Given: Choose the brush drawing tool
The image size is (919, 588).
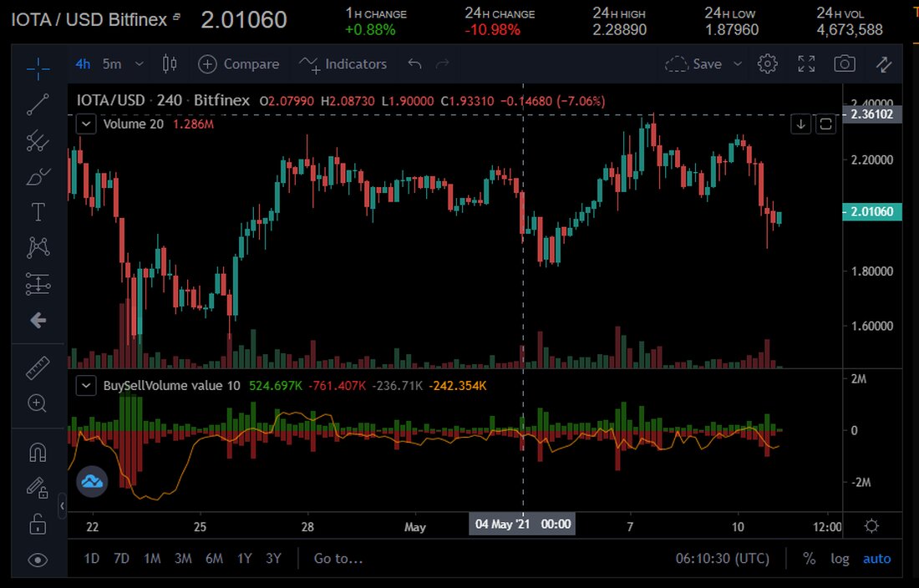Looking at the screenshot, I should 38,176.
